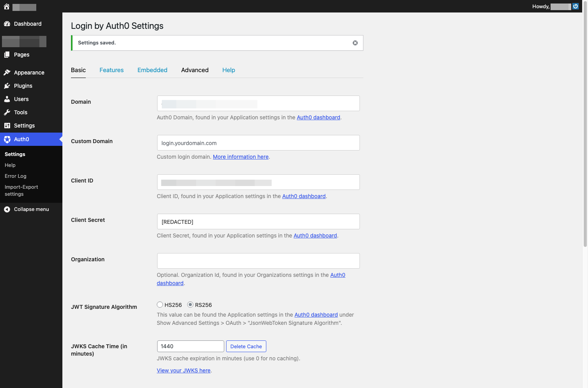The image size is (588, 388).
Task: Click the Client Secret input field
Action: pos(258,221)
